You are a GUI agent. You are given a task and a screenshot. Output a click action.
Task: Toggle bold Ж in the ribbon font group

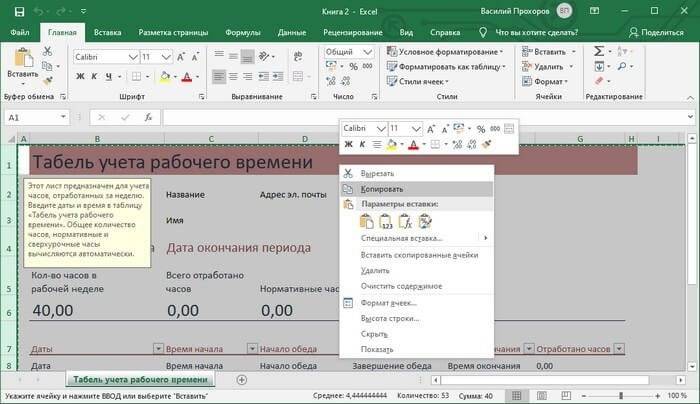(x=81, y=75)
